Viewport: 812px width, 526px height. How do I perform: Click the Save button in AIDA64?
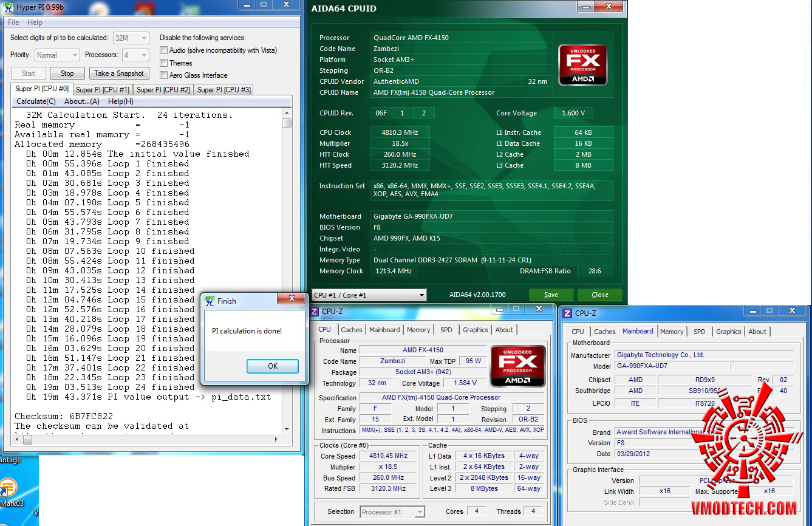(551, 295)
